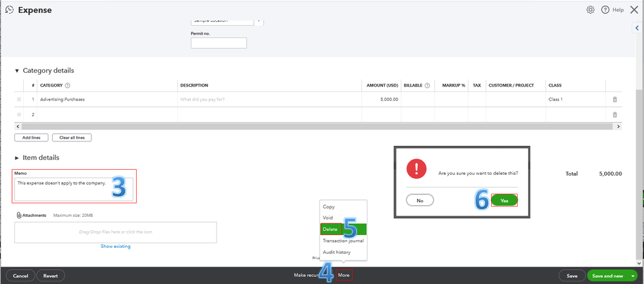Close the Expense window

[x=634, y=10]
